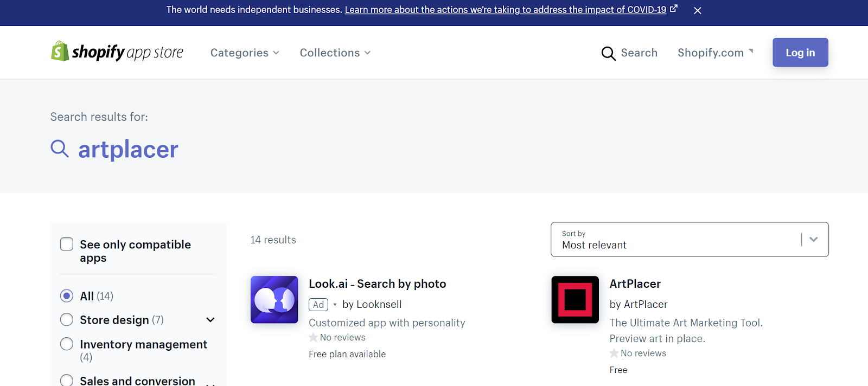Click Free plan available text
Viewport: 868px width, 386px height.
[x=347, y=354]
